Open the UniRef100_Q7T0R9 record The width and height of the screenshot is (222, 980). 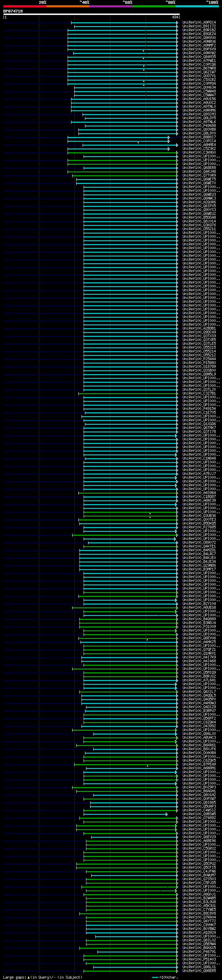pyautogui.click(x=199, y=175)
